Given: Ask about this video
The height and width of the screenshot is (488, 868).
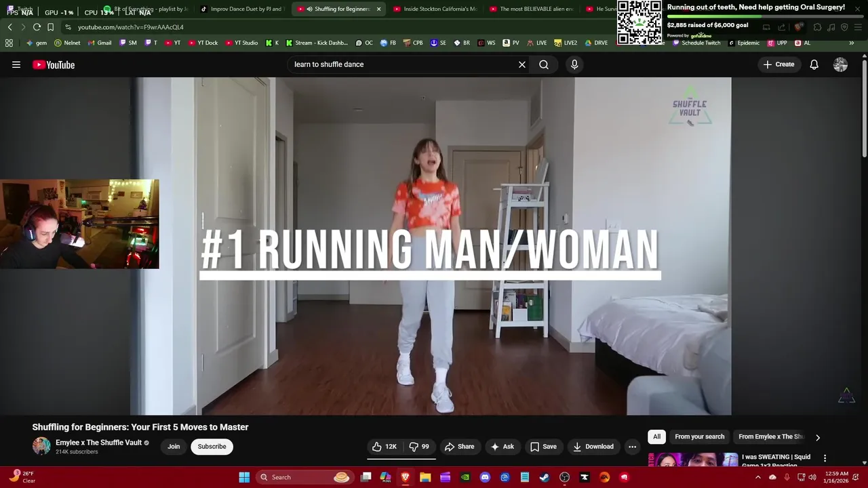Looking at the screenshot, I should click(x=502, y=447).
